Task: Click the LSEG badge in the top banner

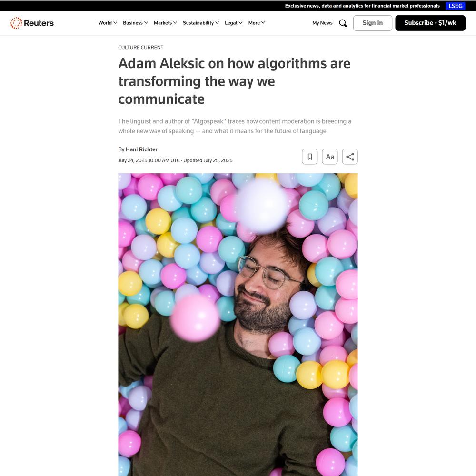Action: [x=456, y=6]
